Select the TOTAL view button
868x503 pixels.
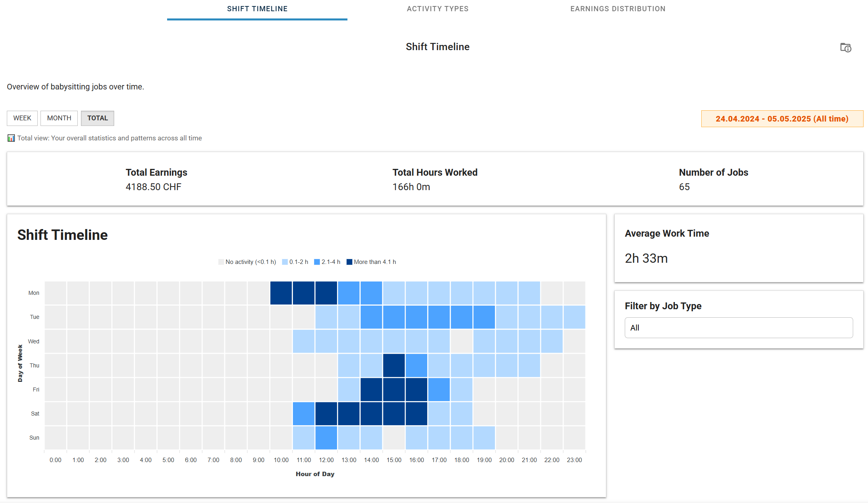pyautogui.click(x=97, y=118)
